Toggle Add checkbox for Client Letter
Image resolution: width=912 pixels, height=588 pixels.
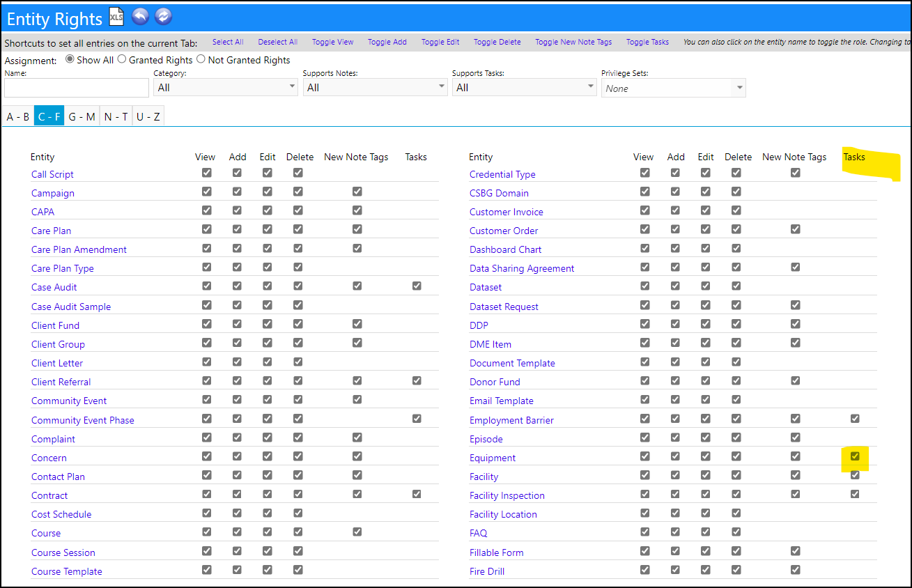click(237, 362)
